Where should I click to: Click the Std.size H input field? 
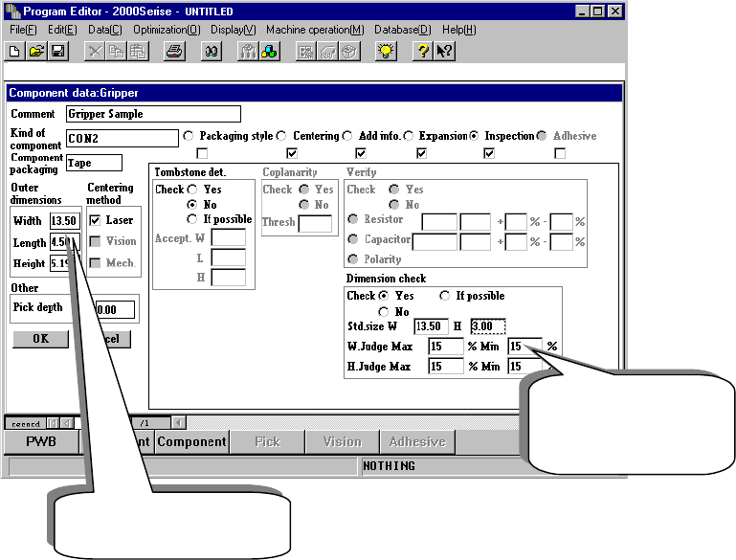[x=487, y=327]
